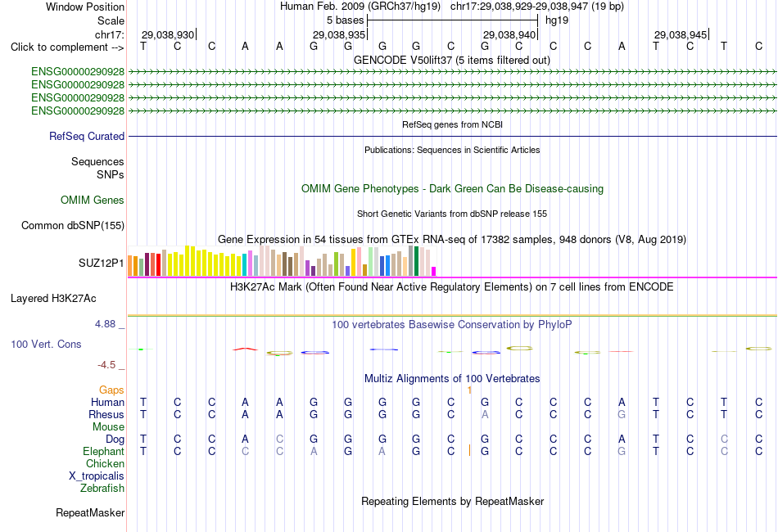Viewport: 778px width, 532px height.
Task: Click the 29,038,930 ruler coordinate
Action: 168,34
